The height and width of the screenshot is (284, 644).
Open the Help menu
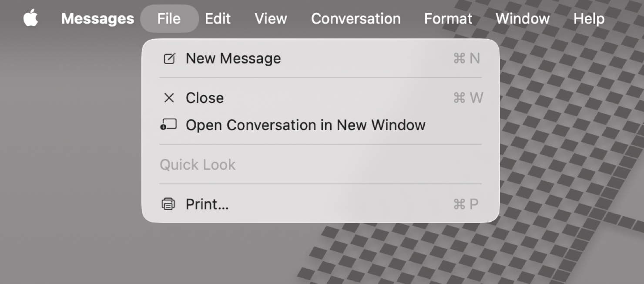click(588, 18)
